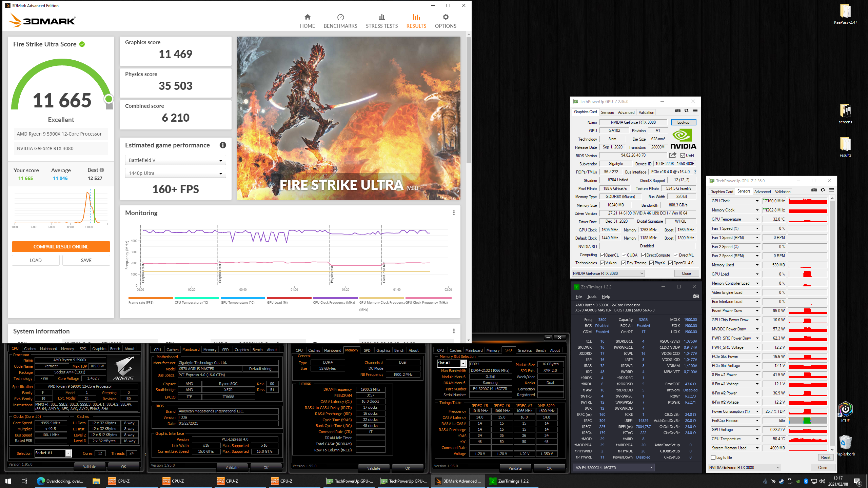Open File Explorer from the taskbar
This screenshot has height=488, width=868.
click(x=96, y=481)
